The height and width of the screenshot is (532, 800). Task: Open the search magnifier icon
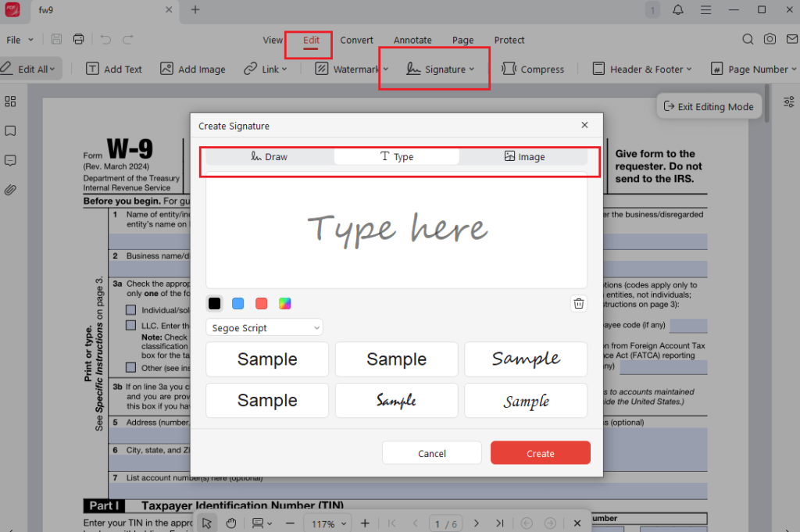pyautogui.click(x=748, y=39)
